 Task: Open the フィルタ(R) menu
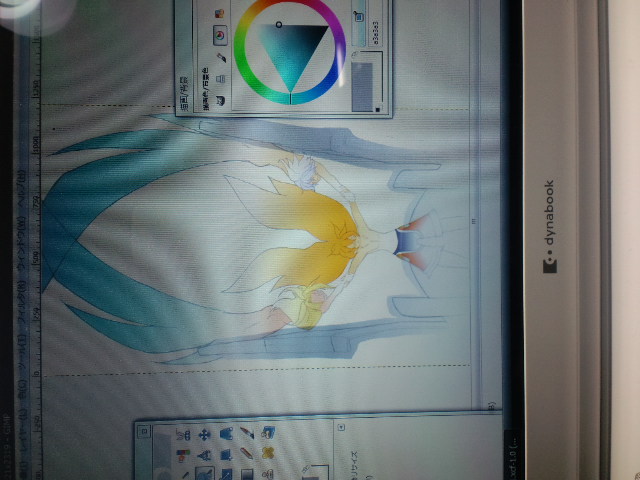(22, 302)
